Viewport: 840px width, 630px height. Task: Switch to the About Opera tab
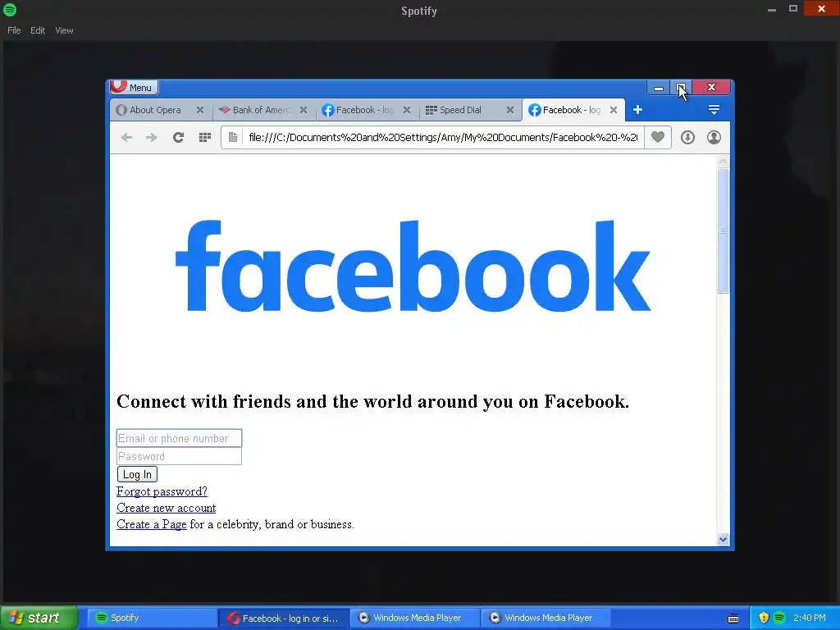[155, 110]
